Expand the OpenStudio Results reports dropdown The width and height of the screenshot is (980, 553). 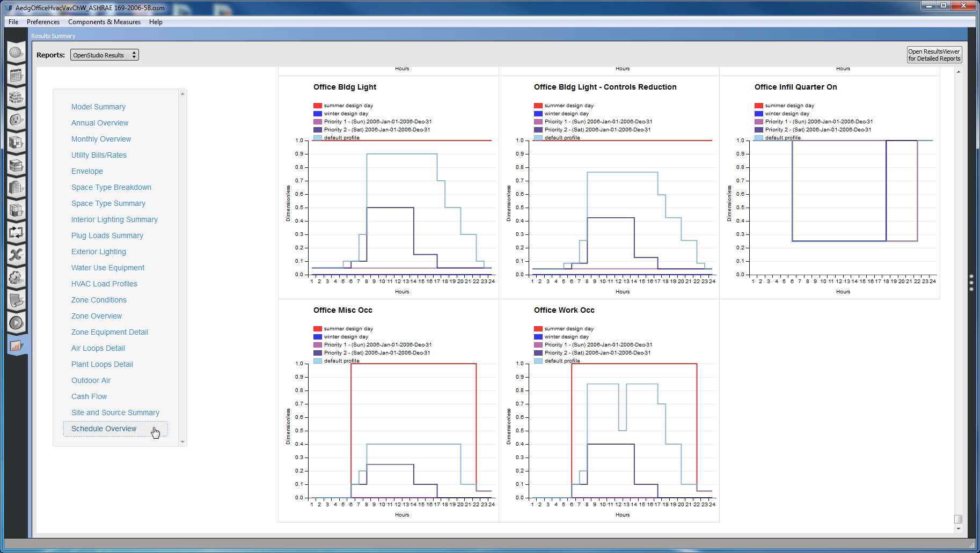tap(105, 55)
